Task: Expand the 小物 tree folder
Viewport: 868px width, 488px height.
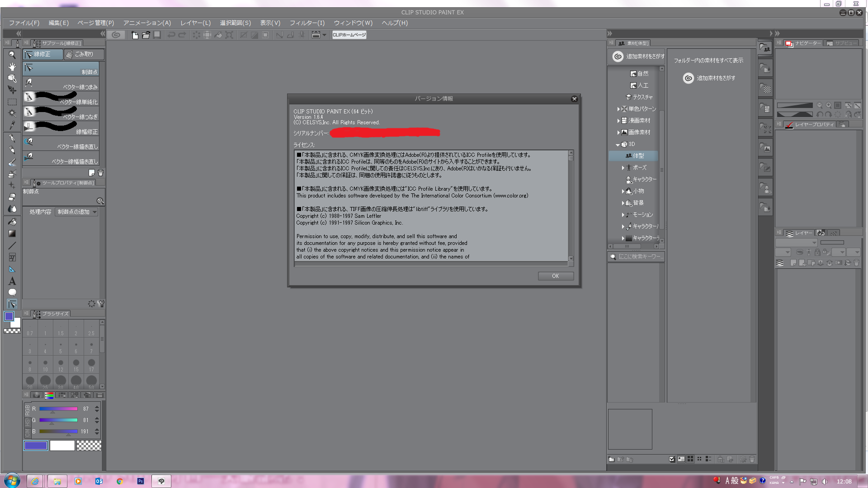Action: [623, 191]
